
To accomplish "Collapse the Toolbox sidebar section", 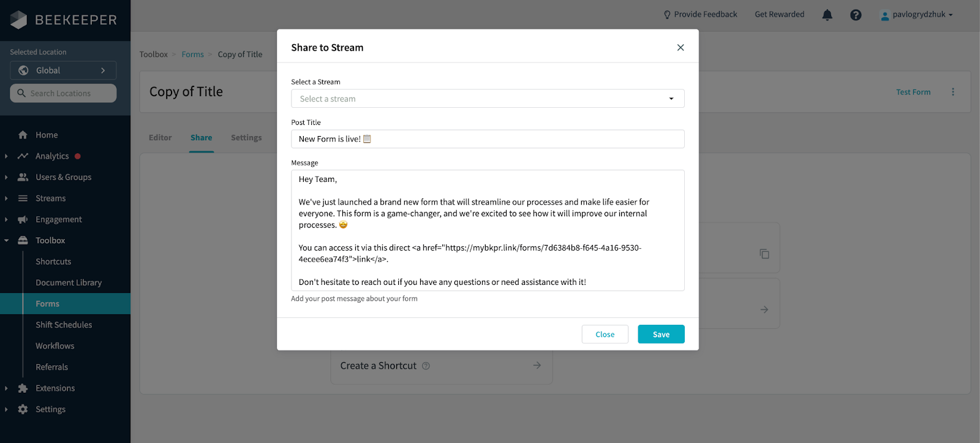I will point(6,241).
